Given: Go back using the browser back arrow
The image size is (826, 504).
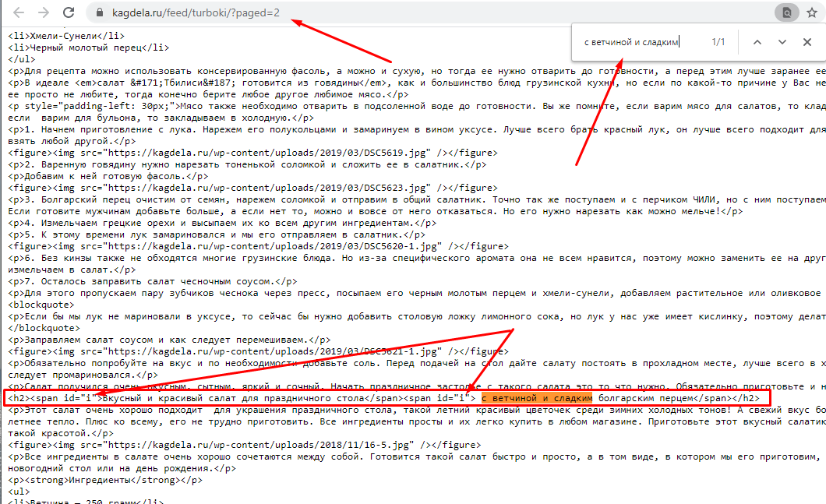Looking at the screenshot, I should (x=18, y=12).
